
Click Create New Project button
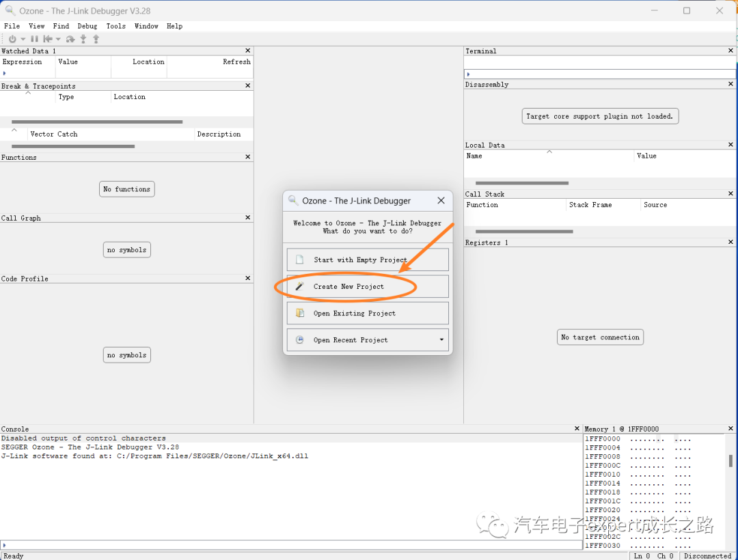point(368,286)
